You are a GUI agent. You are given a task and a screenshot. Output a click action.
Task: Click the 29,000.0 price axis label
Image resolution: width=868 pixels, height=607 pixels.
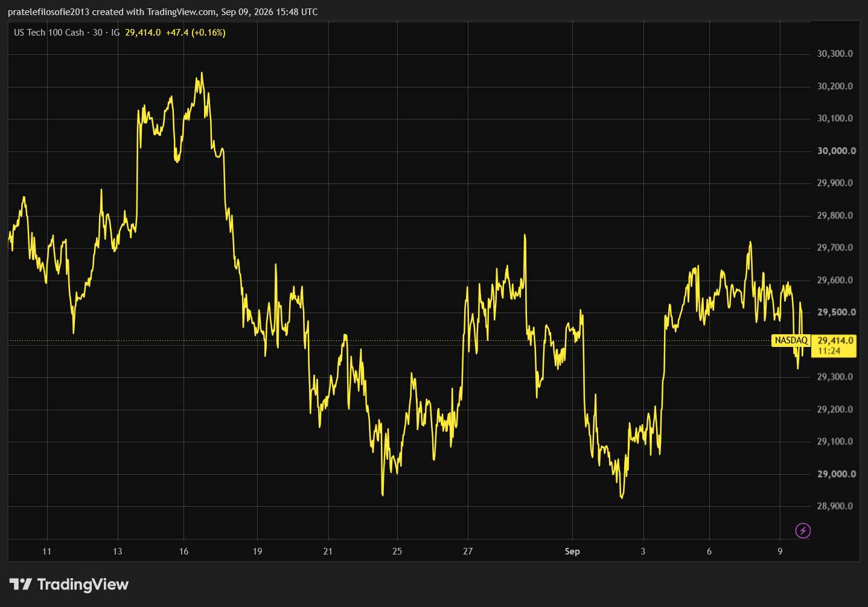click(837, 474)
